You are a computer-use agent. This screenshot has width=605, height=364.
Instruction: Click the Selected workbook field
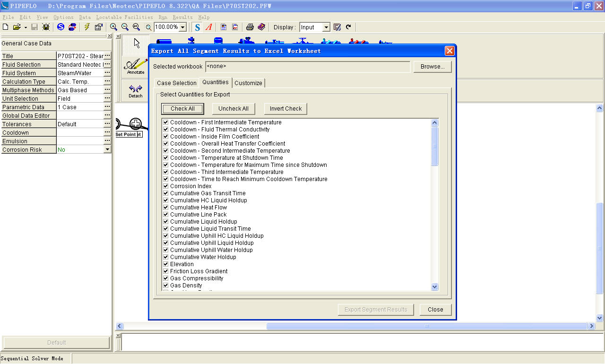point(308,67)
